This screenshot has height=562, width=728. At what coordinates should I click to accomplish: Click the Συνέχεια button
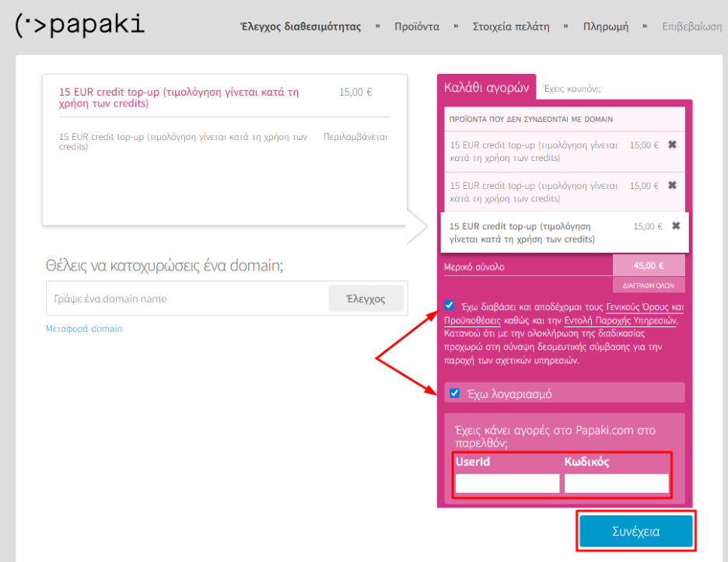[635, 531]
